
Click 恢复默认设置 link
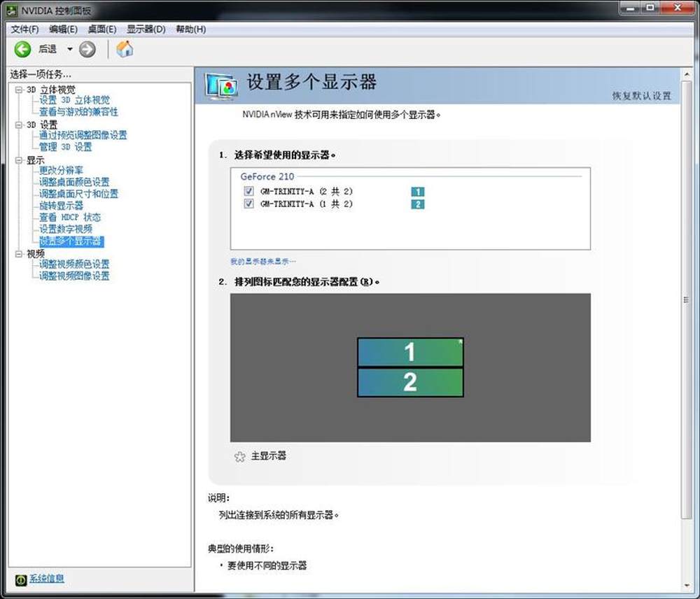point(641,96)
